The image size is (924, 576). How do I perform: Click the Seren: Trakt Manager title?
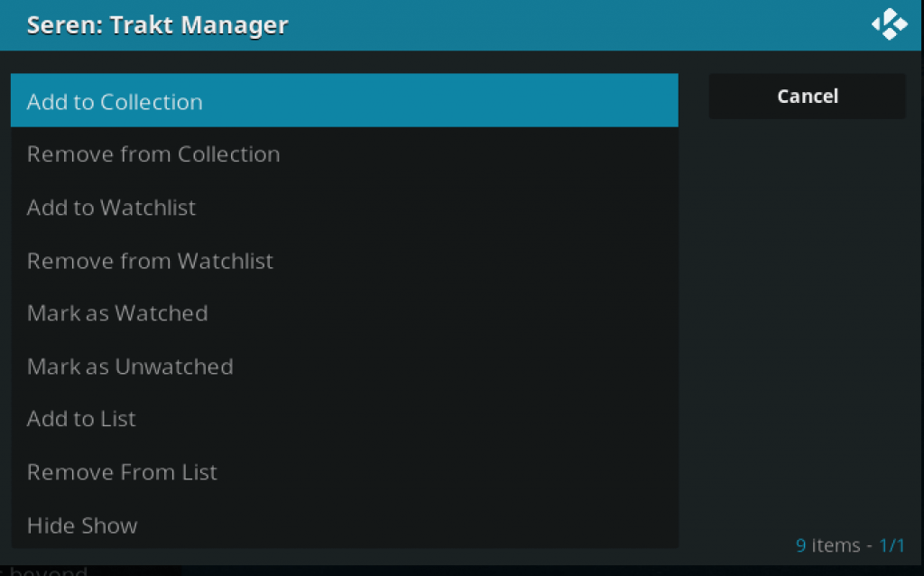pyautogui.click(x=157, y=24)
